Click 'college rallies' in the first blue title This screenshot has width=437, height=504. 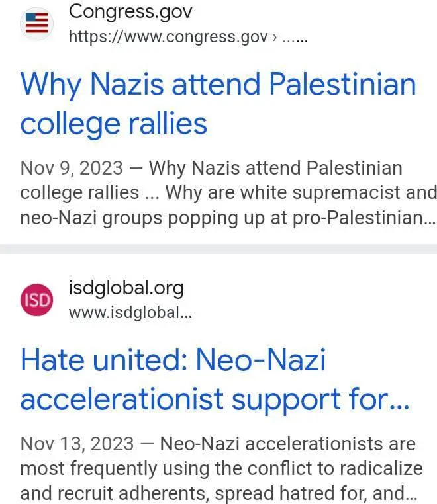(113, 124)
